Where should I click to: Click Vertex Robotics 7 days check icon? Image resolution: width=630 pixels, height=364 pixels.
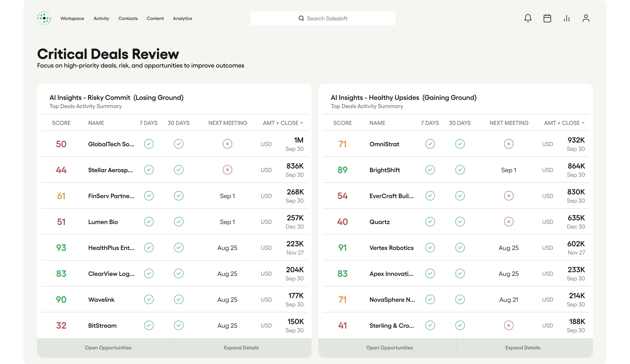430,248
